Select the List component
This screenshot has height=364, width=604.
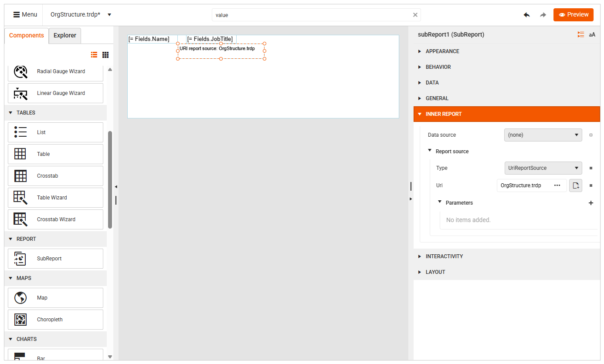[x=55, y=132]
